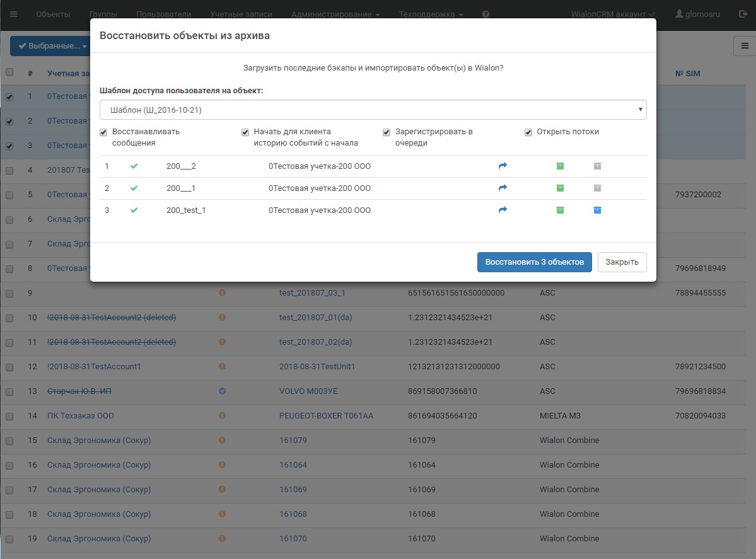Image resolution: width=756 pixels, height=559 pixels.
Task: Open the access template dropdown
Action: (373, 110)
